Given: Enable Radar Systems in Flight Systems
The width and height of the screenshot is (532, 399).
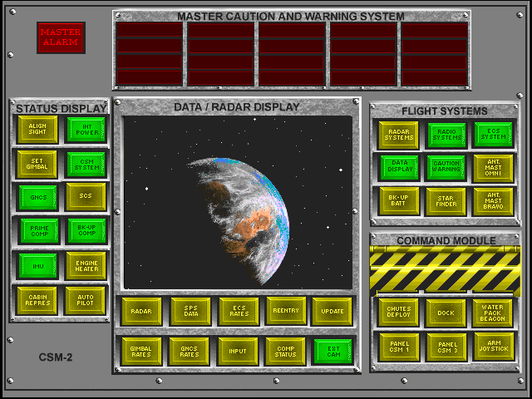Looking at the screenshot, I should click(398, 135).
